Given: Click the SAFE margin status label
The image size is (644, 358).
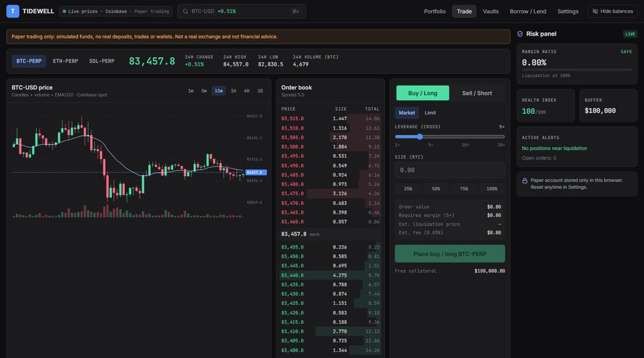Looking at the screenshot, I should pyautogui.click(x=627, y=52).
